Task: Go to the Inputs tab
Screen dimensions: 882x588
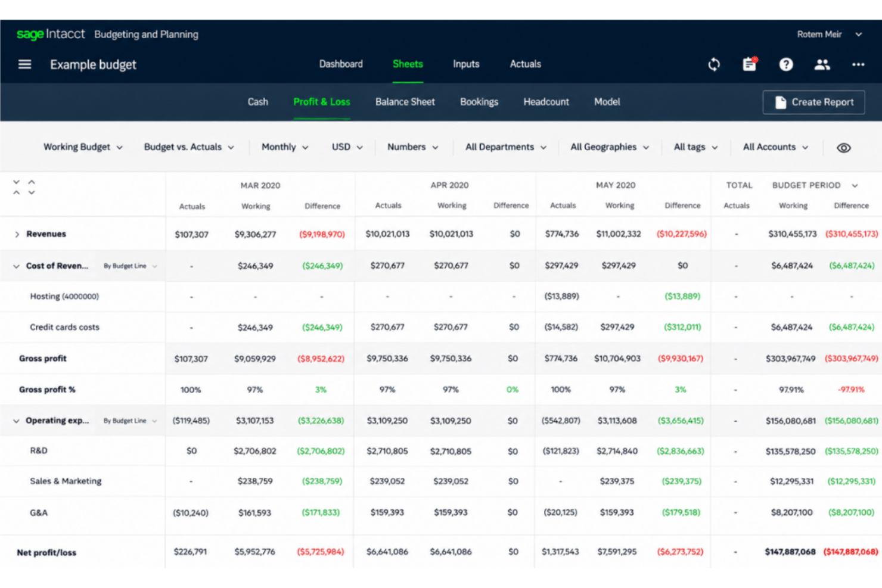Action: pos(466,64)
